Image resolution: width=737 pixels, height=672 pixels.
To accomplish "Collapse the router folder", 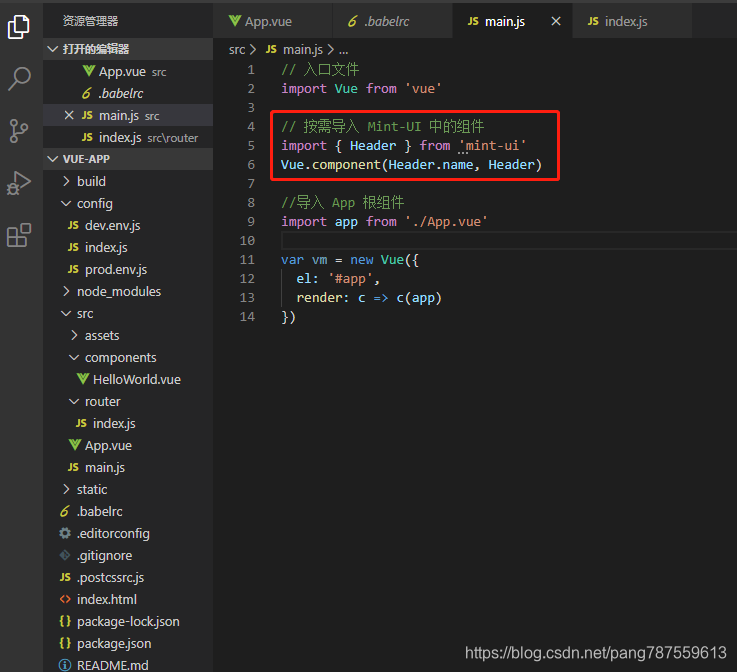I will [x=128, y=401].
